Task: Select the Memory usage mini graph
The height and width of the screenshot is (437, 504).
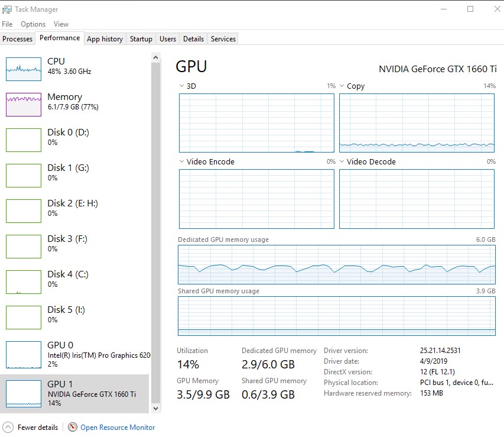Action: pos(24,104)
